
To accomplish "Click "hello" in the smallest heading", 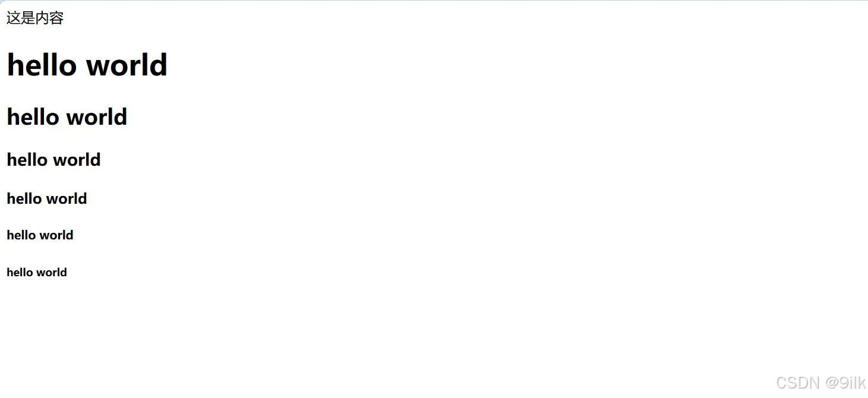I will point(20,273).
